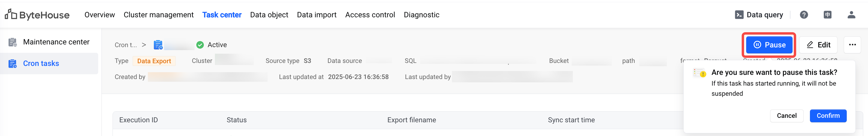868x136 pixels.
Task: Click the Data query terminal icon
Action: [x=739, y=15]
